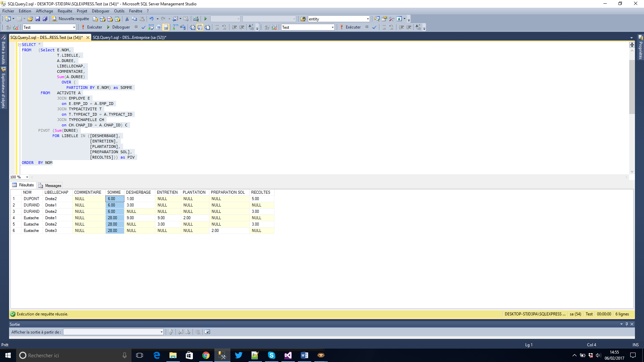The width and height of the screenshot is (644, 362).
Task: Open the Edition menu
Action: (x=25, y=11)
